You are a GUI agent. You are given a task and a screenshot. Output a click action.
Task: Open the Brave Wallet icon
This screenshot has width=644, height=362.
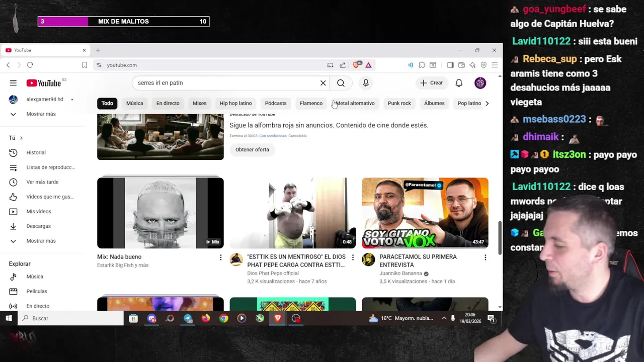(461, 65)
